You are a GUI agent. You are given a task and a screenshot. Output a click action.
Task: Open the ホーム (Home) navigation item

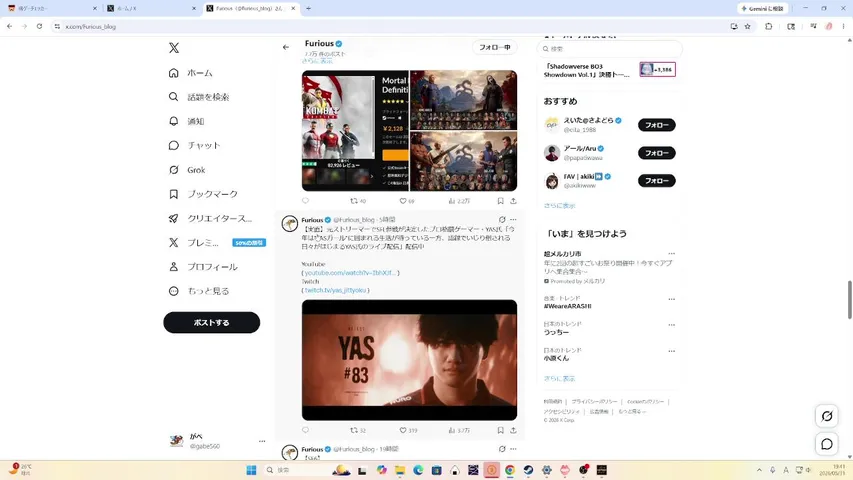point(190,73)
